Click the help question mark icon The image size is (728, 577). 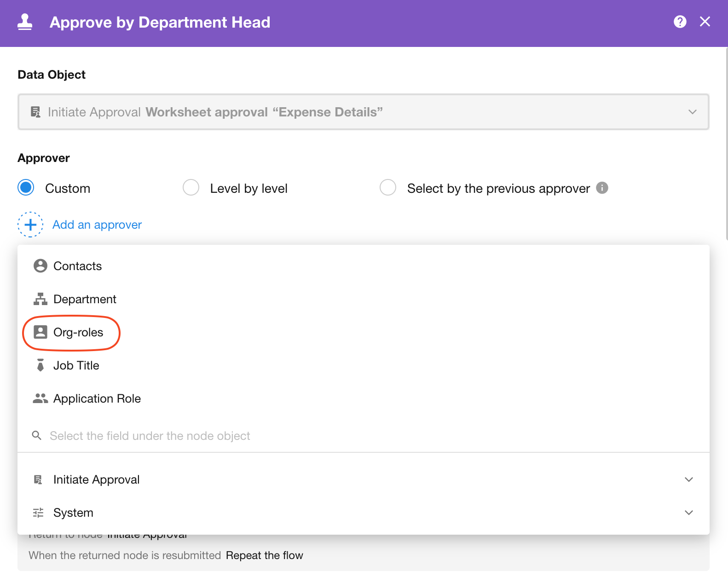click(x=680, y=22)
